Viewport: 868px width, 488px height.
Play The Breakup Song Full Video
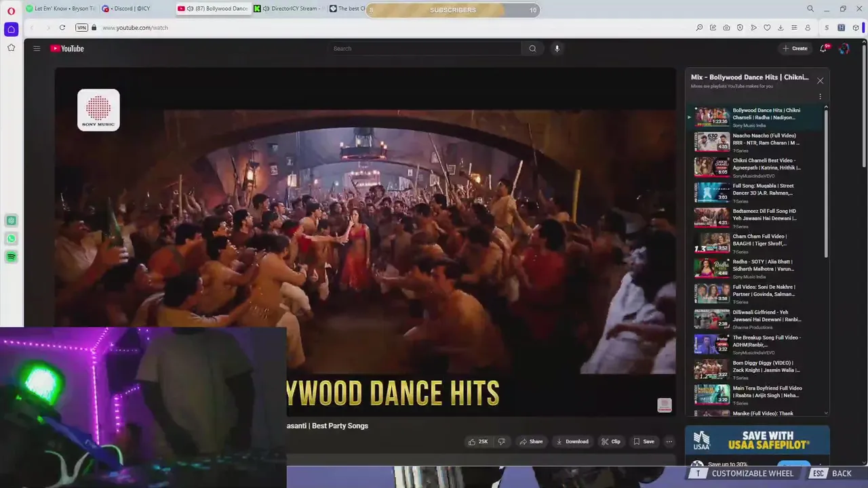[x=757, y=344]
